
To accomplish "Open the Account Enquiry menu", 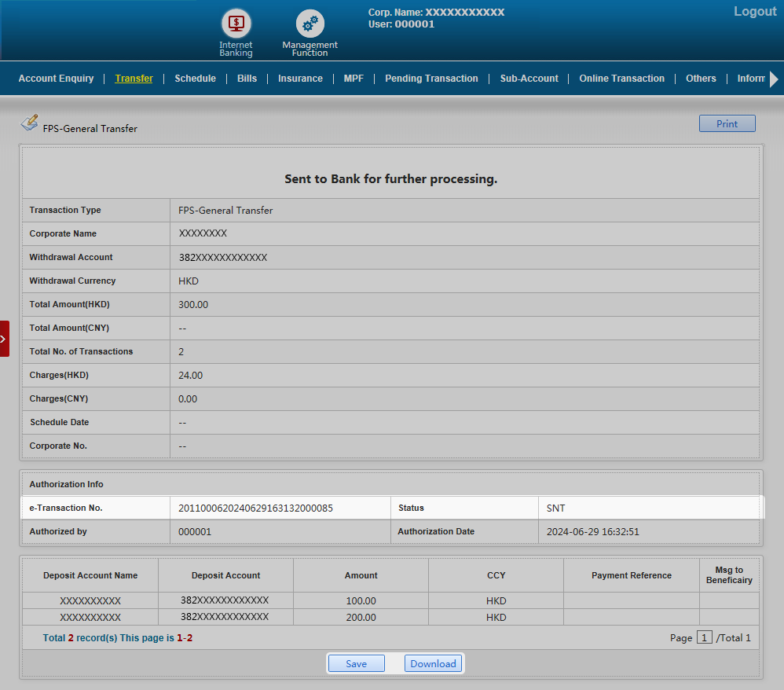I will pos(56,79).
